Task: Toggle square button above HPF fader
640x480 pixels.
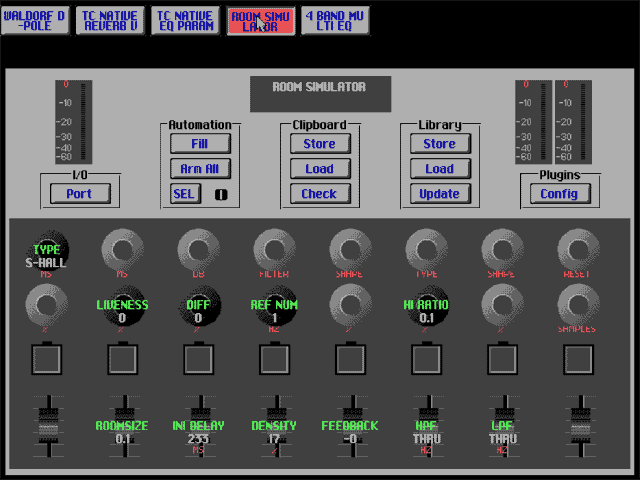Action: click(426, 359)
